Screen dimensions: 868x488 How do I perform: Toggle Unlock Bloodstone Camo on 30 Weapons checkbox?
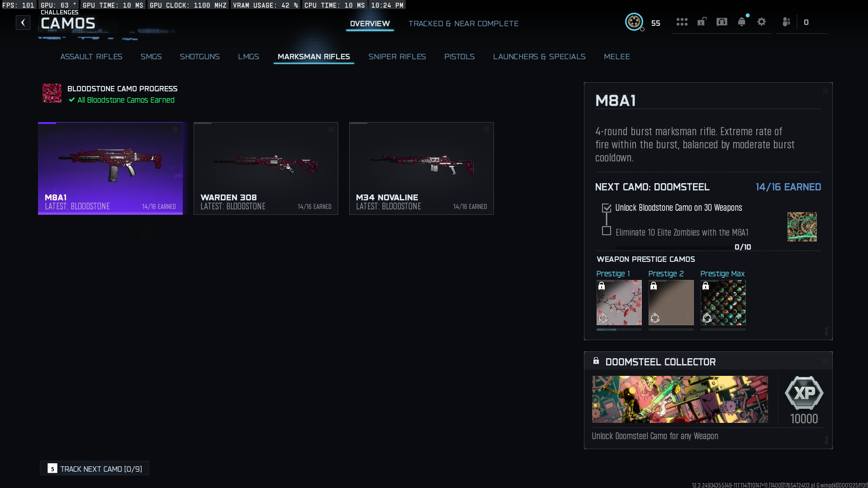607,208
